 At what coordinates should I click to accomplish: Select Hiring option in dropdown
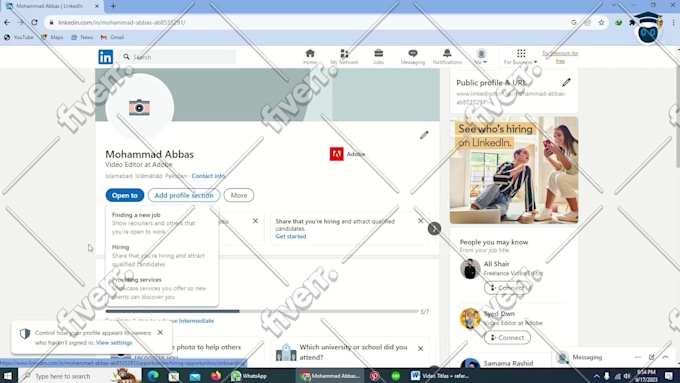point(162,255)
